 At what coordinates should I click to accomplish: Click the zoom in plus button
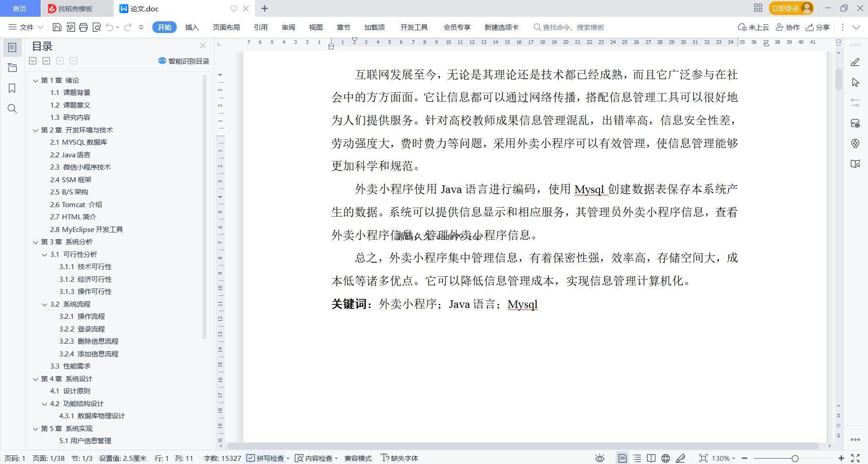841,458
